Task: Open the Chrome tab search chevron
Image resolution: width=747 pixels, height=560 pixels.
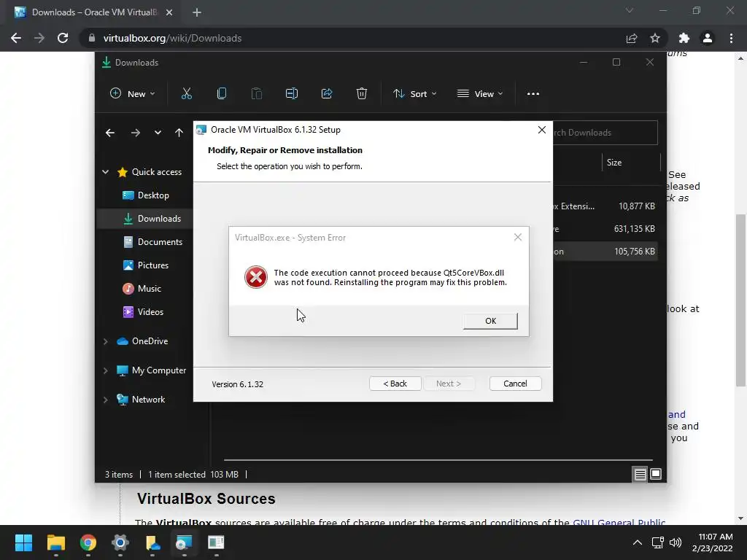Action: click(x=630, y=10)
